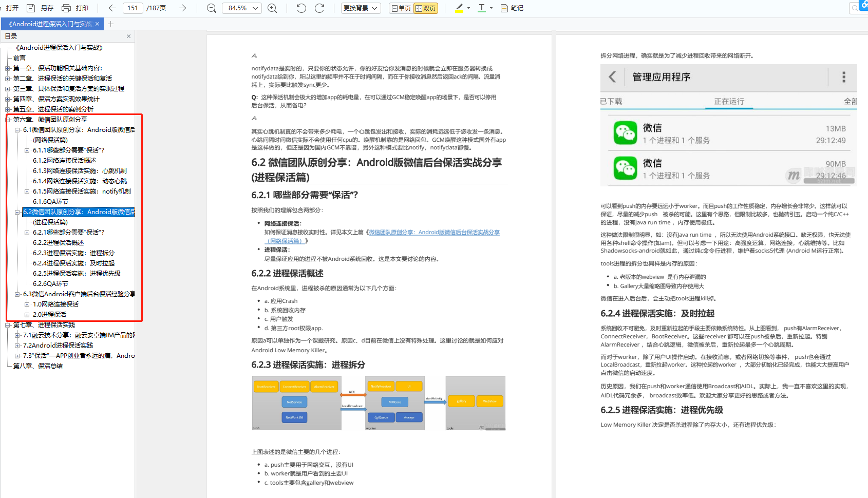868x498 pixels.
Task: Select 6.3微信Android客户端后台保活经验分享
Action: point(79,294)
